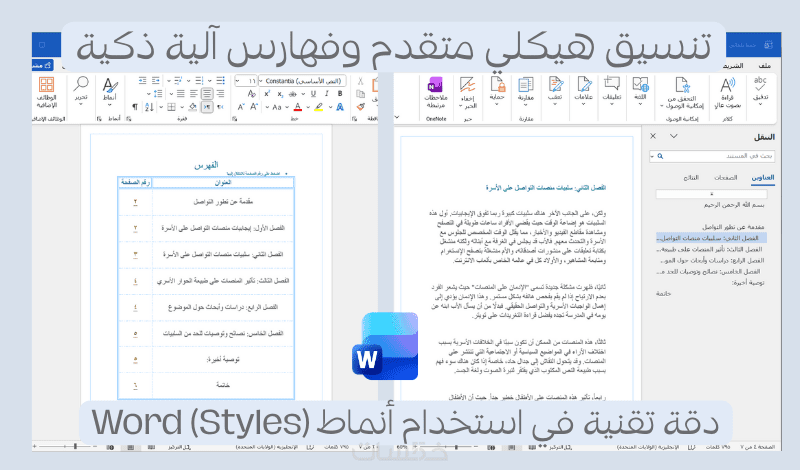Click Check Accessibility button
Viewport: 800px width, 470px height.
(x=682, y=92)
